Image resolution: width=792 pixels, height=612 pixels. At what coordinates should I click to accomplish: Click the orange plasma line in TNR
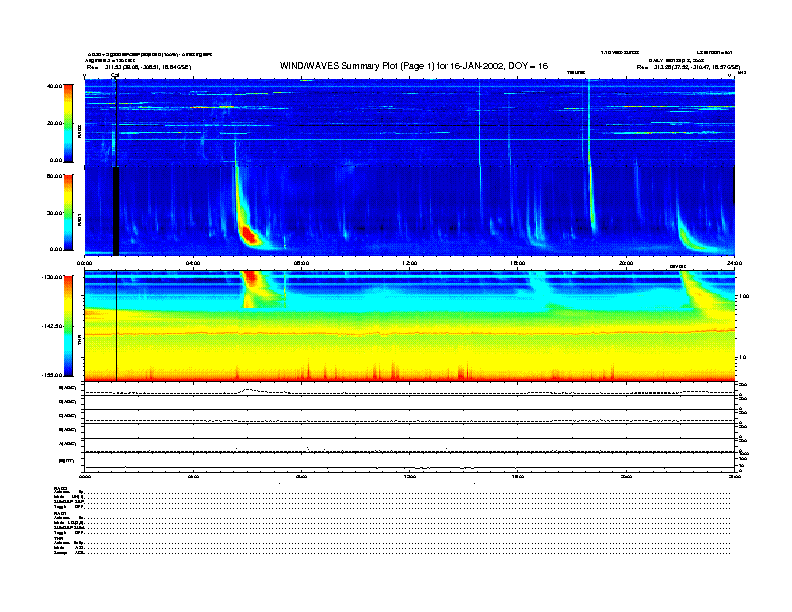coord(410,333)
